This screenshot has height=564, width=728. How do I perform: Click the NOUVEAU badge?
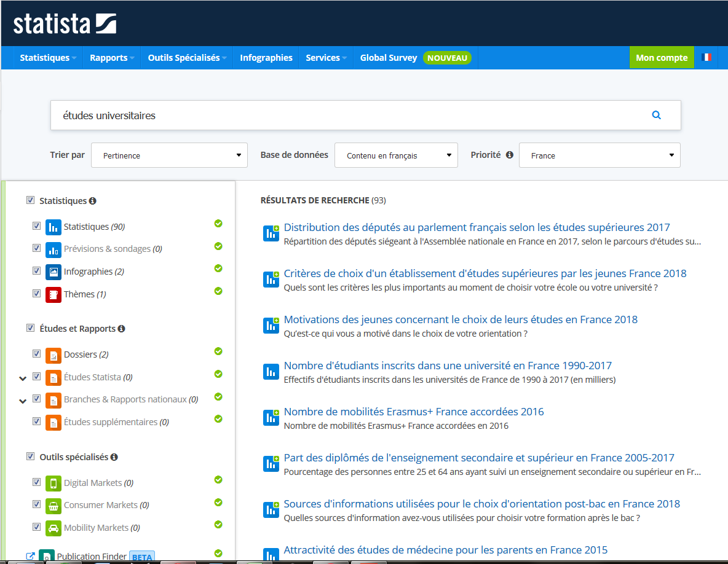[x=447, y=58]
